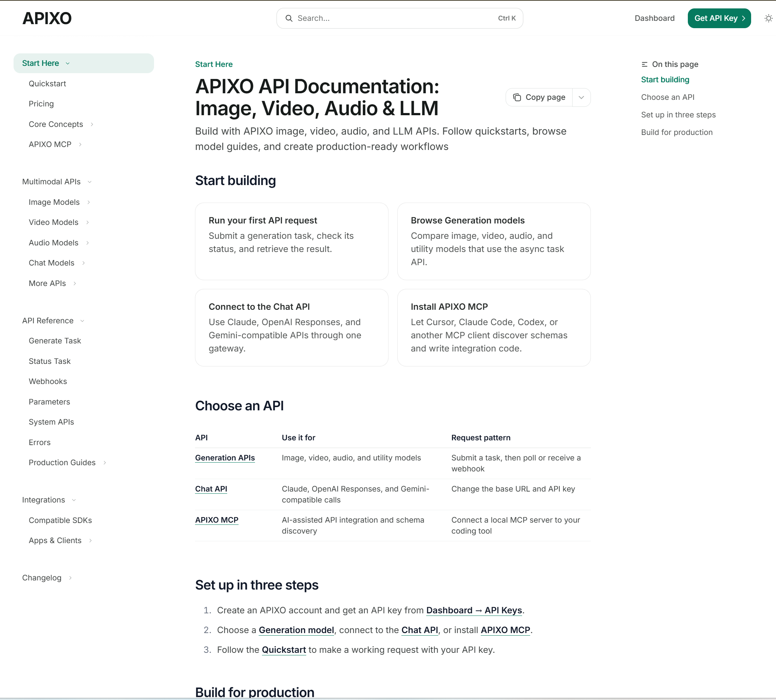The height and width of the screenshot is (700, 776).
Task: Select Webhooks in the sidebar
Action: pyautogui.click(x=48, y=381)
